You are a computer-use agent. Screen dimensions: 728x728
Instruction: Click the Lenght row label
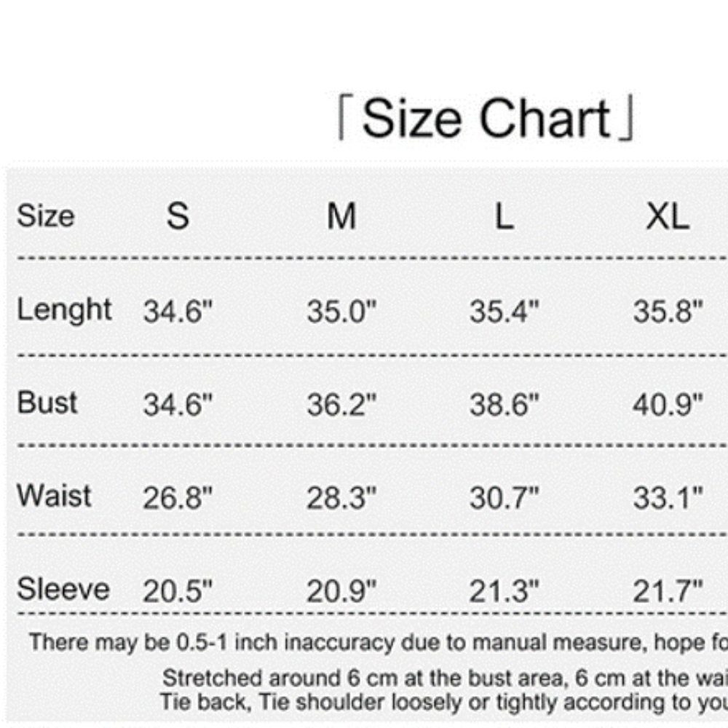64,310
